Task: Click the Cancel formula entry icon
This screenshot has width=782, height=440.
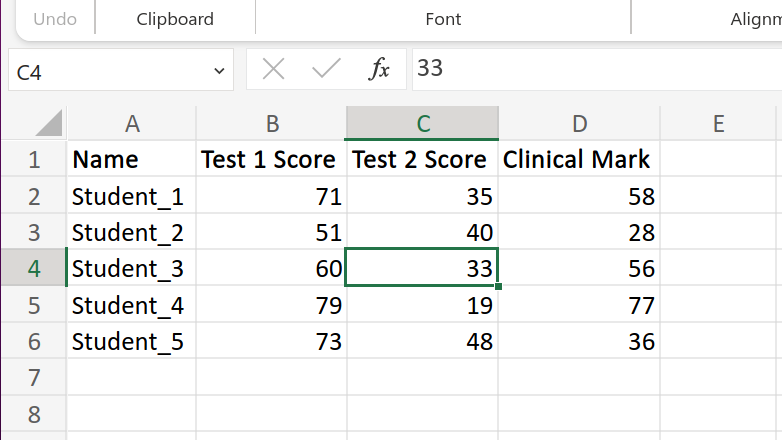Action: [x=273, y=69]
